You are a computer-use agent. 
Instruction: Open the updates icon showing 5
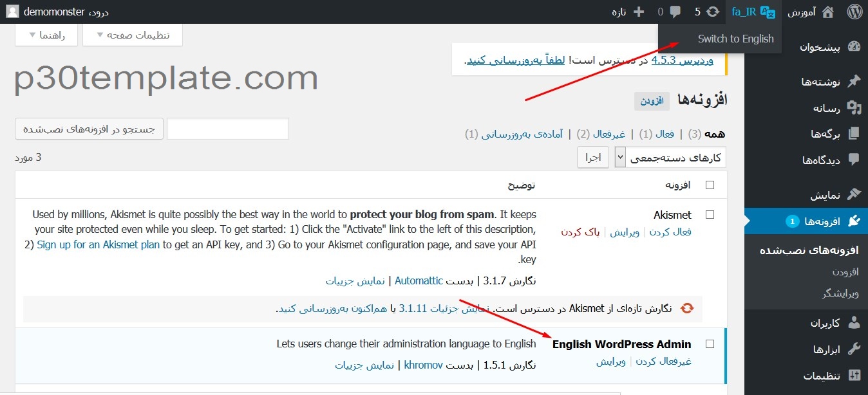(712, 12)
